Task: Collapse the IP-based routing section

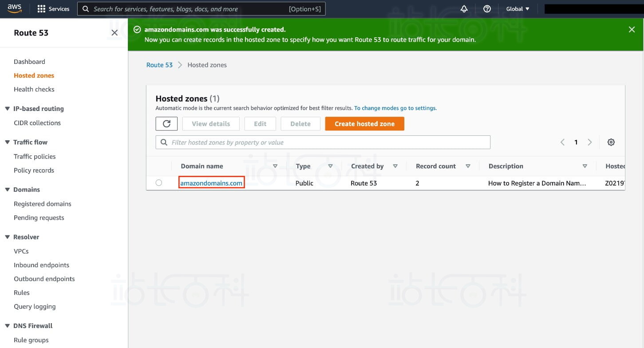Action: tap(7, 109)
